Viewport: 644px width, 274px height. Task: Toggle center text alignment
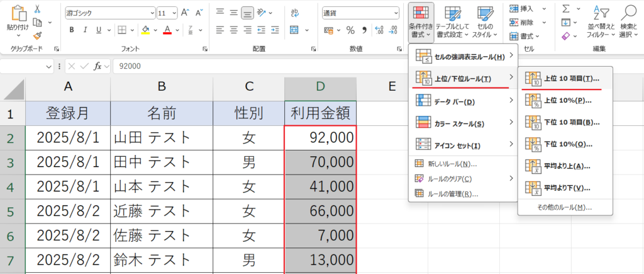coord(234,30)
